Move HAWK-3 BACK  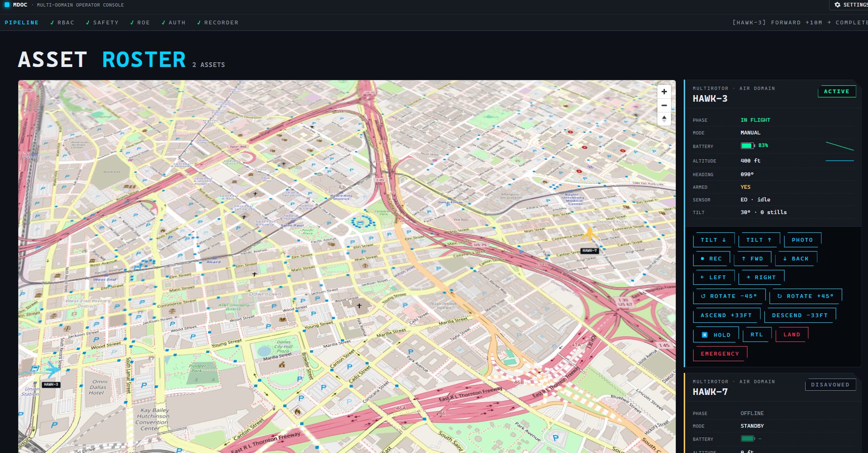(x=796, y=259)
